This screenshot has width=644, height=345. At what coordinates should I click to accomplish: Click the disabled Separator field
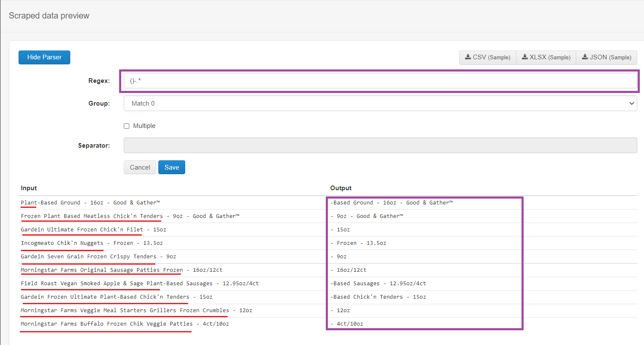pos(380,146)
